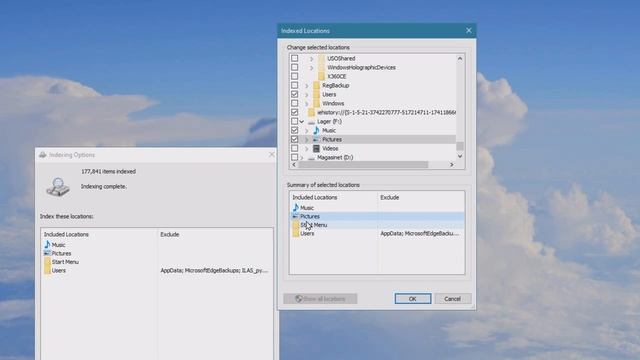Toggle the Lager (F:) drive checkbox
Screen dimensions: 640x360
coord(294,121)
